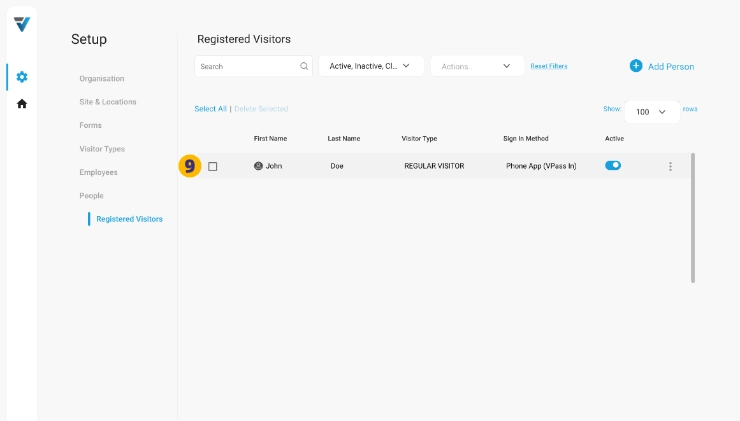This screenshot has width=740, height=421.
Task: Change the Show 100 rows dropdown
Action: pyautogui.click(x=651, y=112)
